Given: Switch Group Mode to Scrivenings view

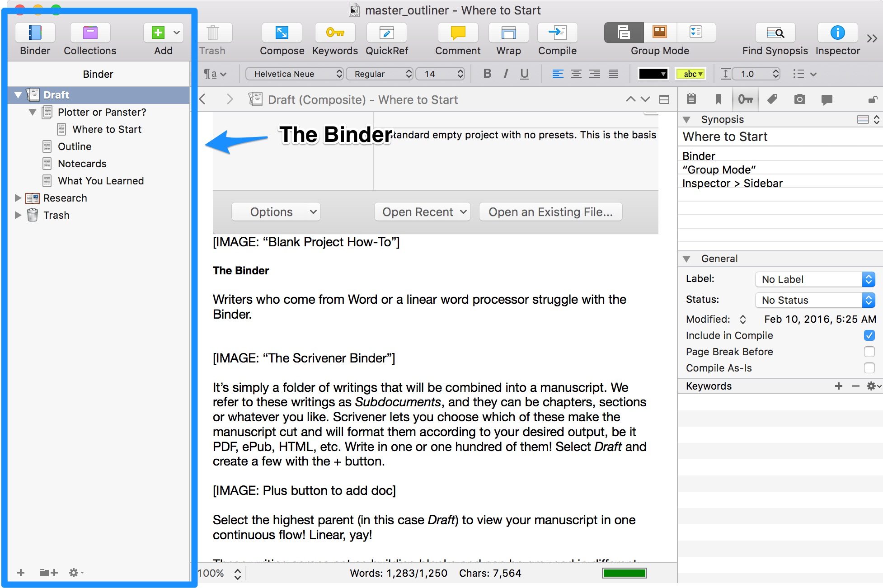Looking at the screenshot, I should pos(624,33).
